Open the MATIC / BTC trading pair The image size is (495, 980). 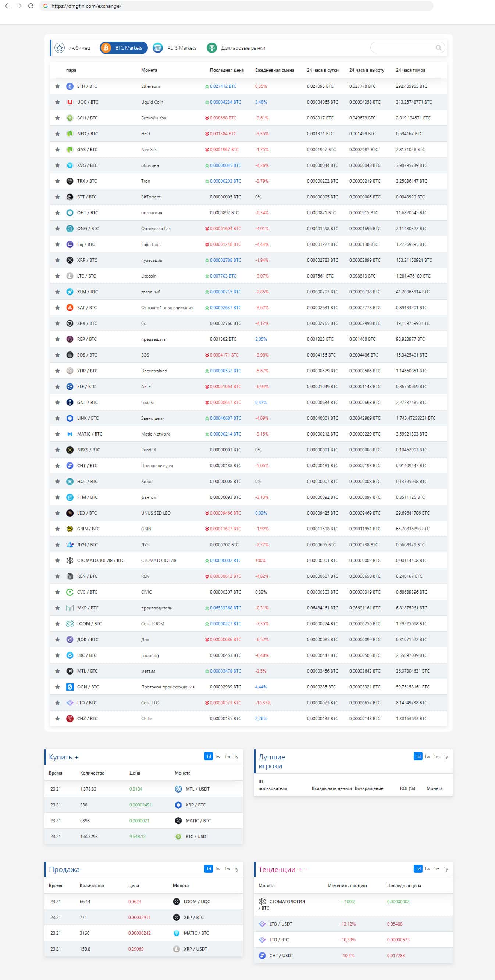click(x=89, y=434)
